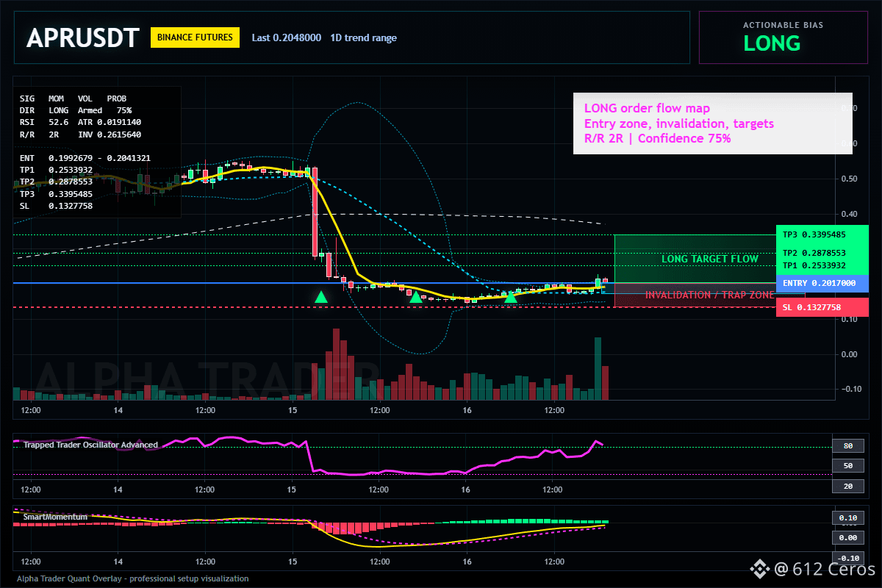Click the -0.10 label on SmartMomentum axis
The width and height of the screenshot is (882, 588).
point(847,558)
